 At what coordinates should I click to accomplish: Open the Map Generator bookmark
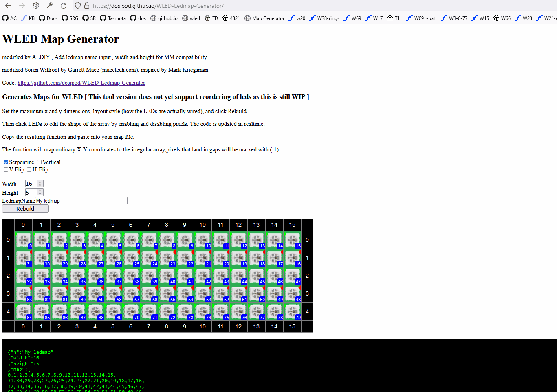tap(264, 18)
